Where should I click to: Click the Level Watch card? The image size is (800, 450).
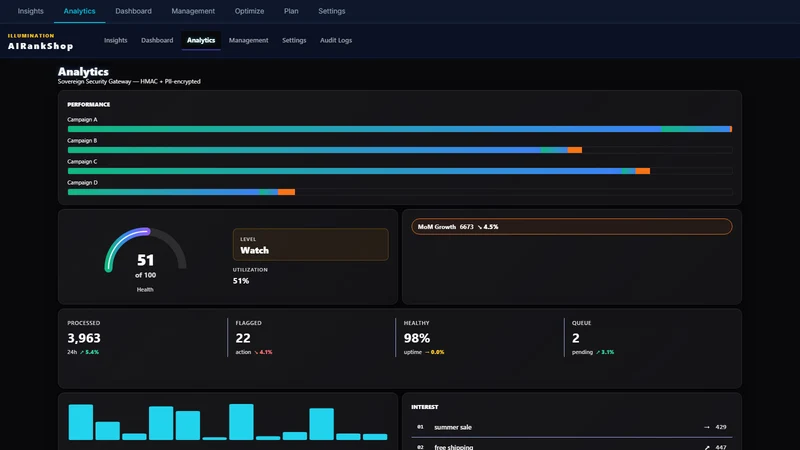[310, 244]
